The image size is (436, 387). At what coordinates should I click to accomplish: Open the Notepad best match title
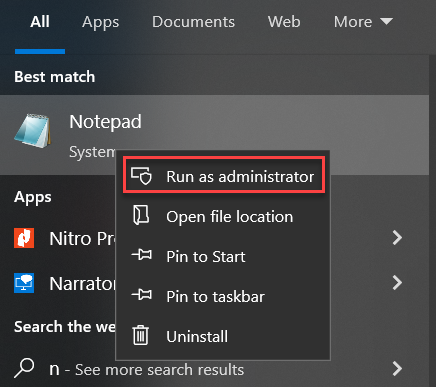[x=105, y=122]
